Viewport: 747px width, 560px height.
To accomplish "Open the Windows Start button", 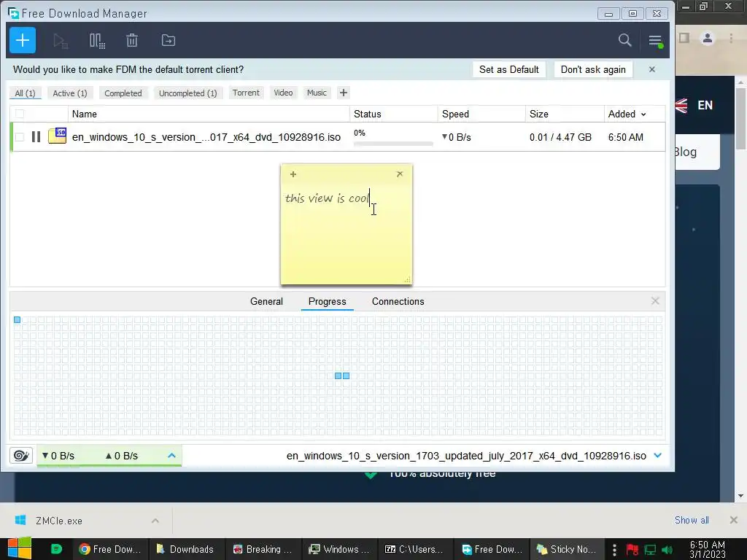I will pos(19,548).
